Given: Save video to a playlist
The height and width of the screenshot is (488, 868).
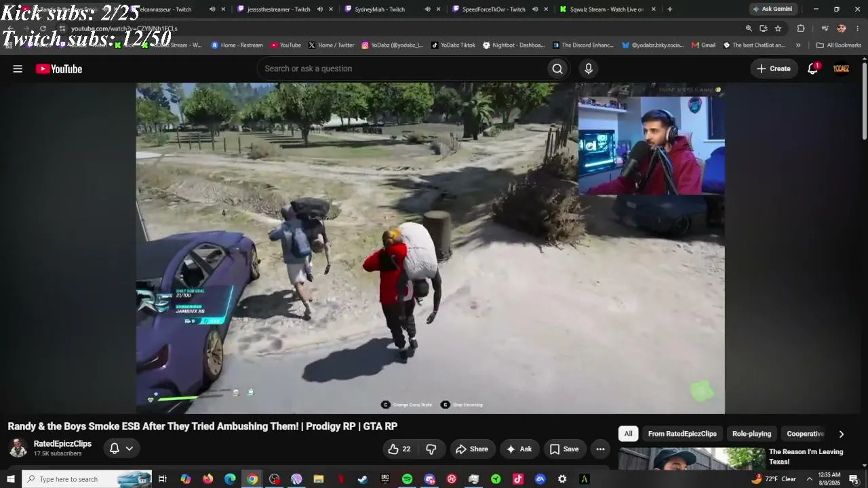Looking at the screenshot, I should click(x=564, y=449).
